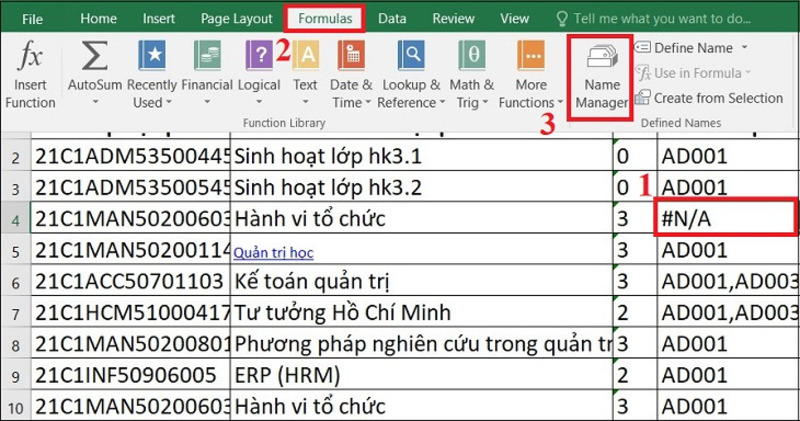Open Date & Time functions icon
The image size is (800, 421).
(x=352, y=57)
